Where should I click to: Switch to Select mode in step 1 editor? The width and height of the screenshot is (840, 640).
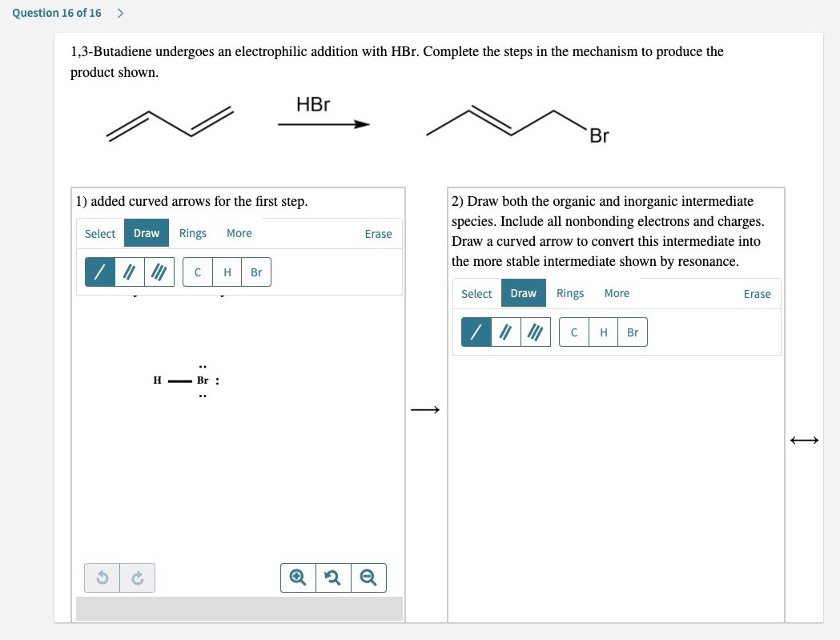tap(99, 233)
